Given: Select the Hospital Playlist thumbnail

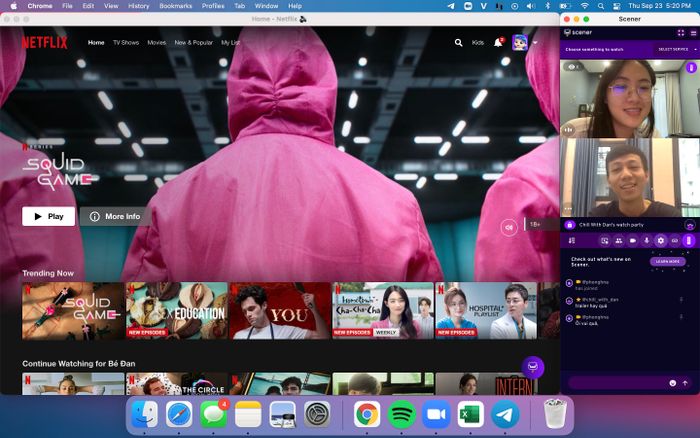Looking at the screenshot, I should coord(486,311).
